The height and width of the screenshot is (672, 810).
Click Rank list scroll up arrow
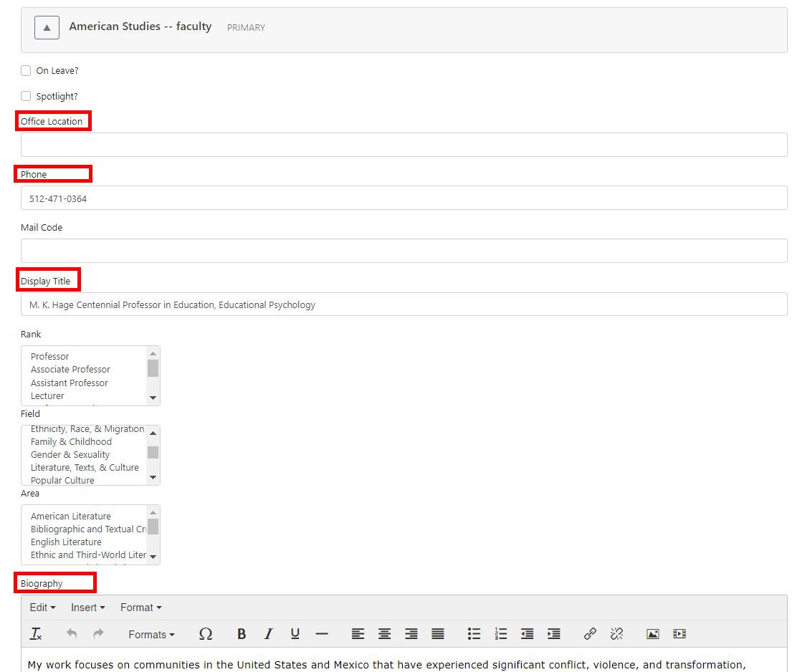pyautogui.click(x=153, y=353)
